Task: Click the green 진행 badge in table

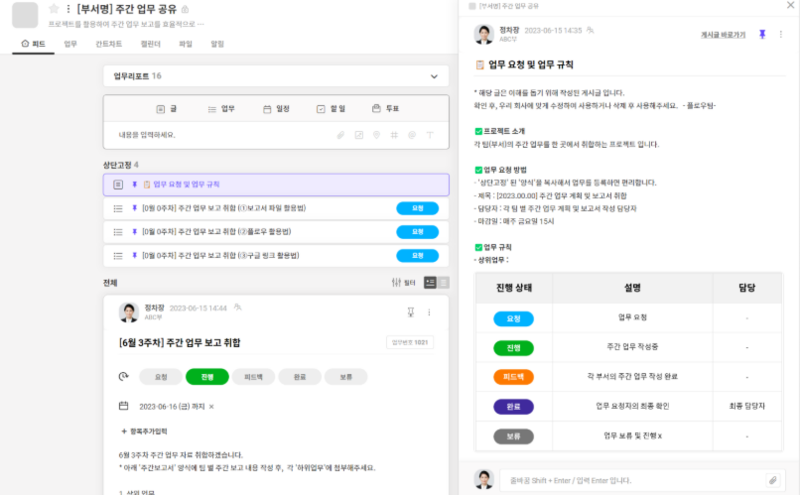Action: (513, 348)
